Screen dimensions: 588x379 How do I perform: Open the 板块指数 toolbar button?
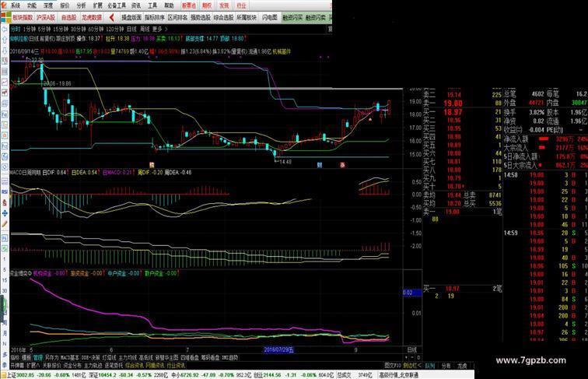(23, 17)
